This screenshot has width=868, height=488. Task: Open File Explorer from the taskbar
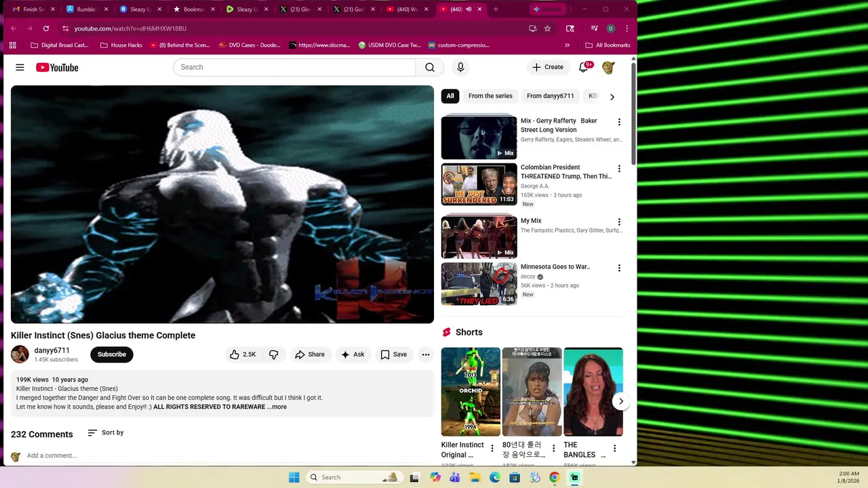pos(475,477)
